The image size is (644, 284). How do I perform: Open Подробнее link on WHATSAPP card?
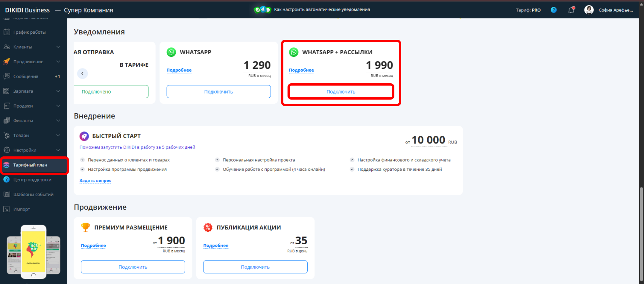coord(179,70)
